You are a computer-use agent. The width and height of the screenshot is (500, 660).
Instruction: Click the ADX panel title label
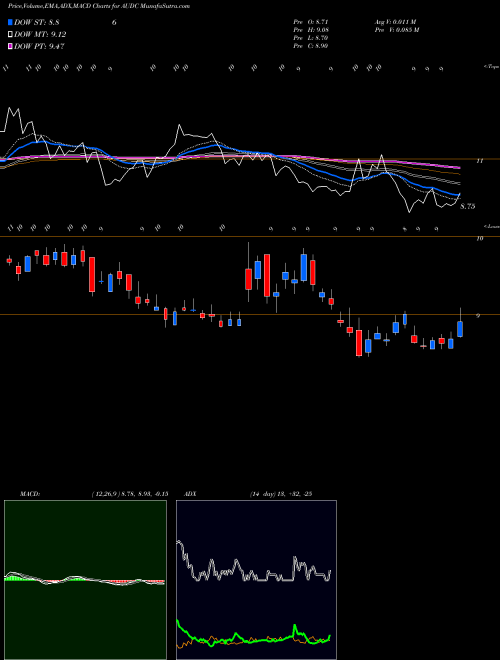(x=190, y=494)
